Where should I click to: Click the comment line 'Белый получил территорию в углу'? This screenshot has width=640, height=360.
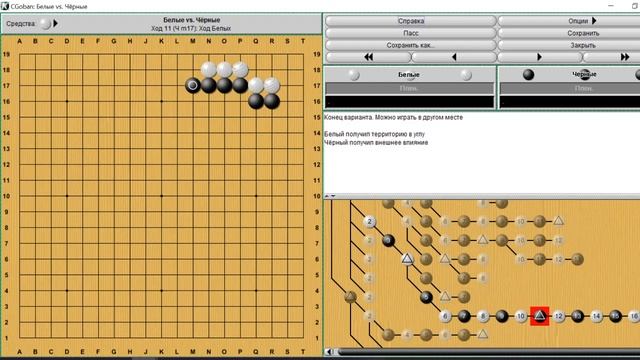tap(374, 134)
